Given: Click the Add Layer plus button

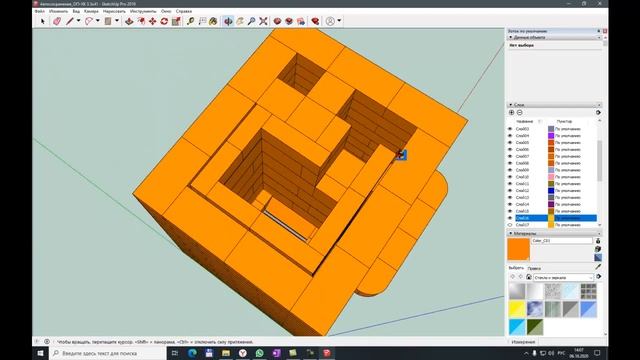Looking at the screenshot, I should pos(511,113).
